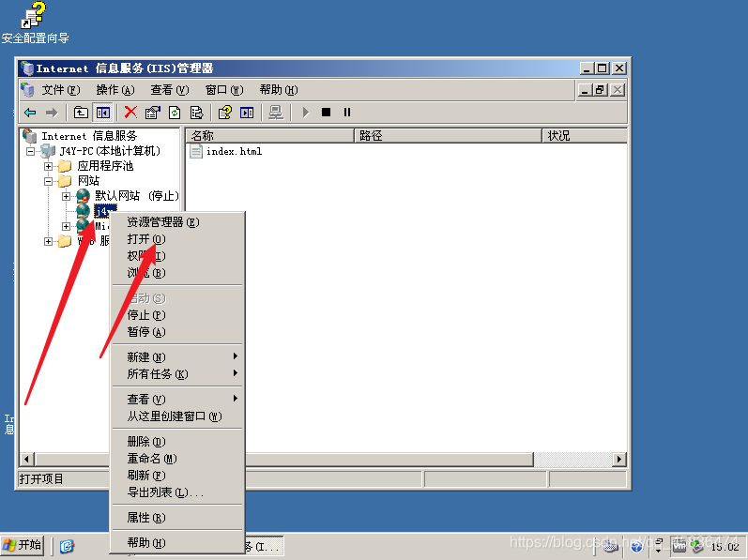Expand the Web 服务扩展 folder node
748x560 pixels.
[x=48, y=242]
